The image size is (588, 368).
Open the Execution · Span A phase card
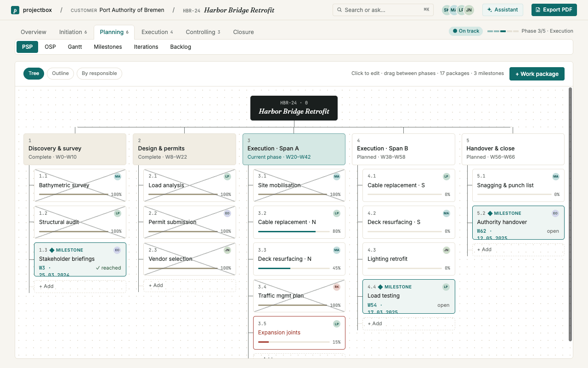[x=294, y=149]
